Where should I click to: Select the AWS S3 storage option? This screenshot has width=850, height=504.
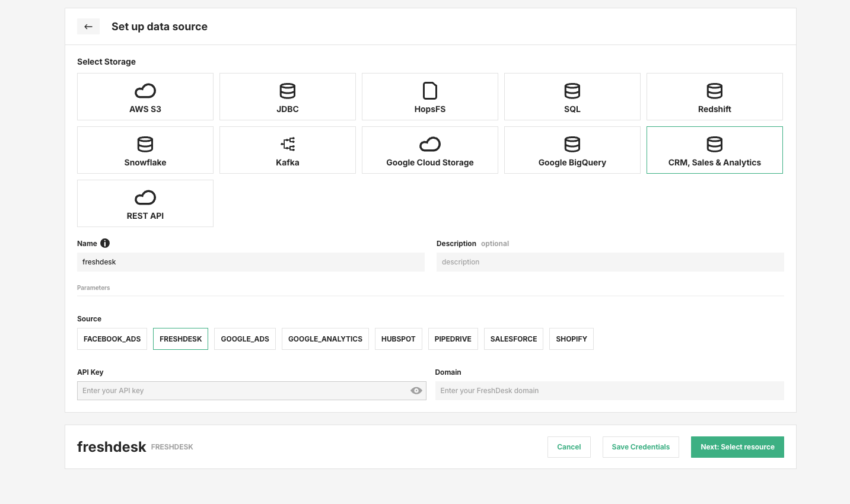(145, 96)
